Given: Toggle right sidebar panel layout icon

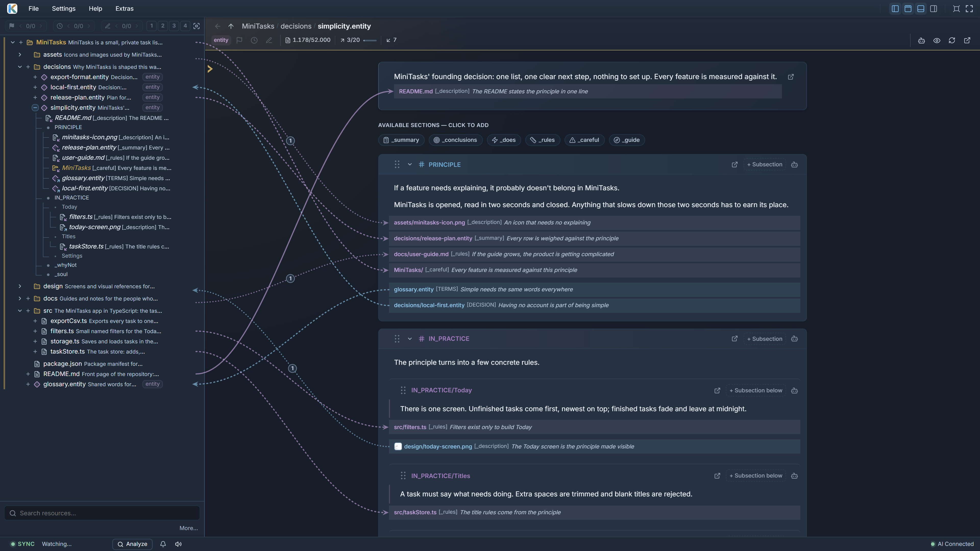Looking at the screenshot, I should (934, 9).
